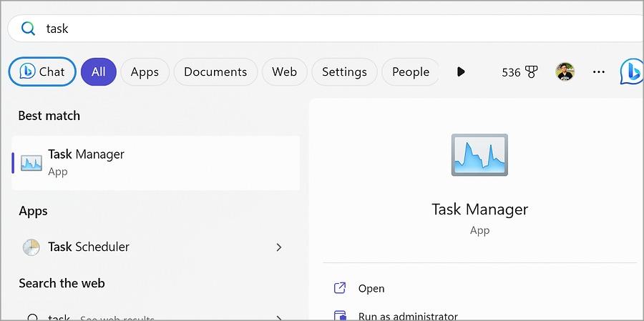Click the 'Search the web' heading

62,283
